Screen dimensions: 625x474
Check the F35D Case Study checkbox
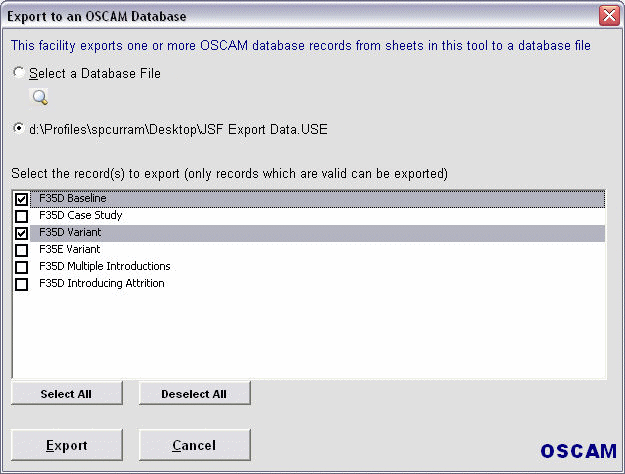[x=22, y=216]
